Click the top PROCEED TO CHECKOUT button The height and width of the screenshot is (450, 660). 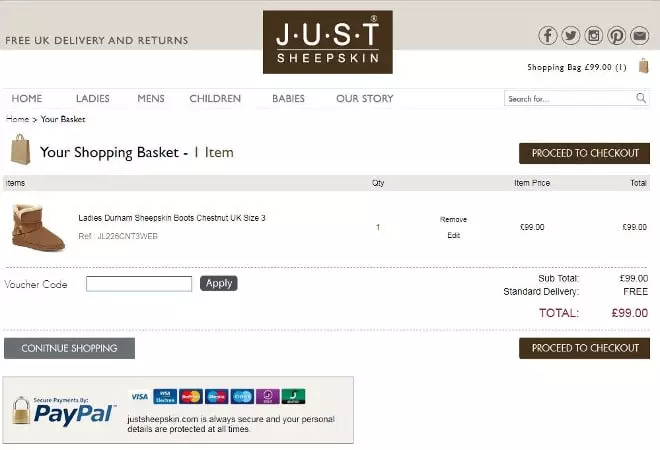(584, 153)
